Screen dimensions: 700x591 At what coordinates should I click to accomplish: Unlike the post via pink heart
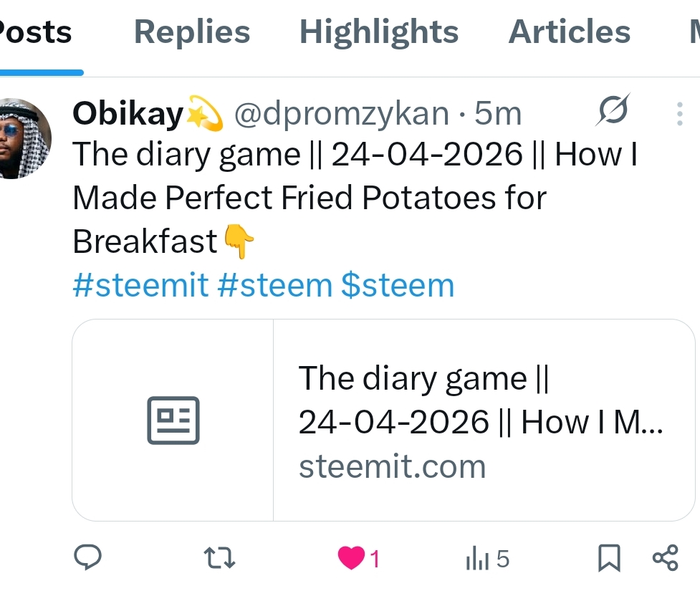click(351, 558)
